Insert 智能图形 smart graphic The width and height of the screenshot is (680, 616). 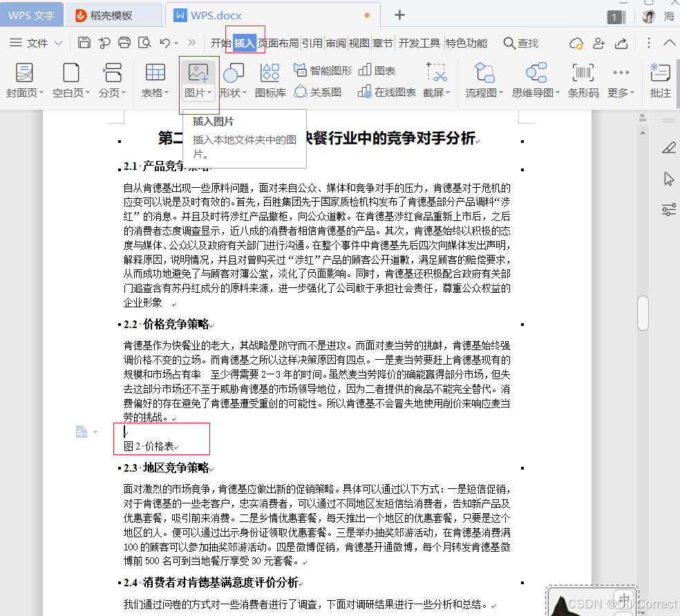click(323, 70)
